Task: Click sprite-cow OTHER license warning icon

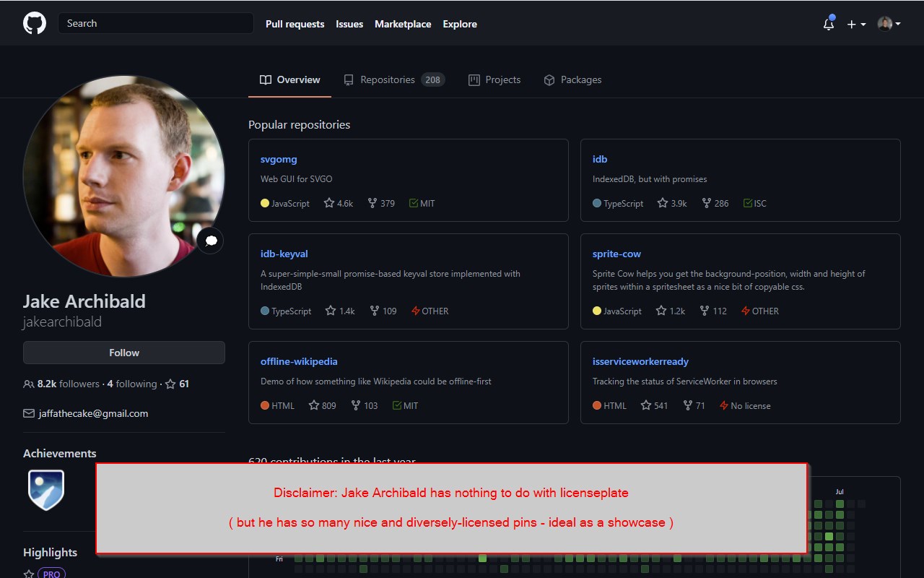Action: 746,311
